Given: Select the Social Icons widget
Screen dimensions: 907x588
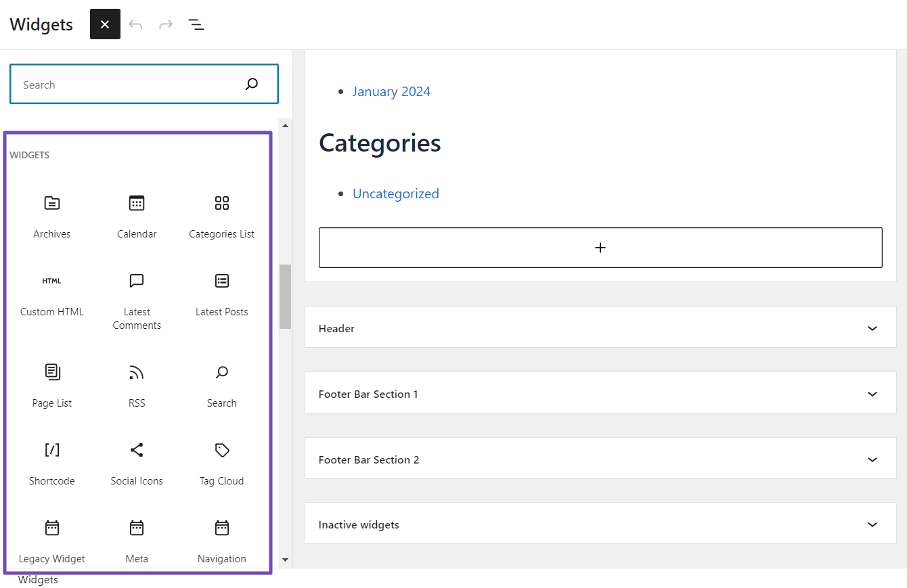Looking at the screenshot, I should coord(137,464).
